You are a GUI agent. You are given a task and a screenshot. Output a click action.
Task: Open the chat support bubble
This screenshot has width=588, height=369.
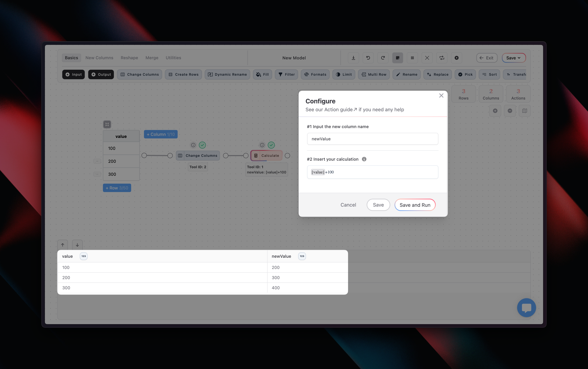526,307
